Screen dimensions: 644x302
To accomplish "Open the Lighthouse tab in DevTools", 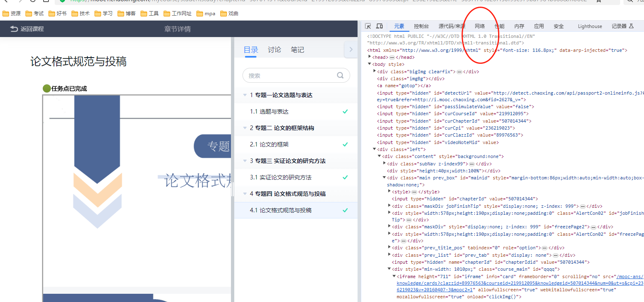I will pos(590,26).
